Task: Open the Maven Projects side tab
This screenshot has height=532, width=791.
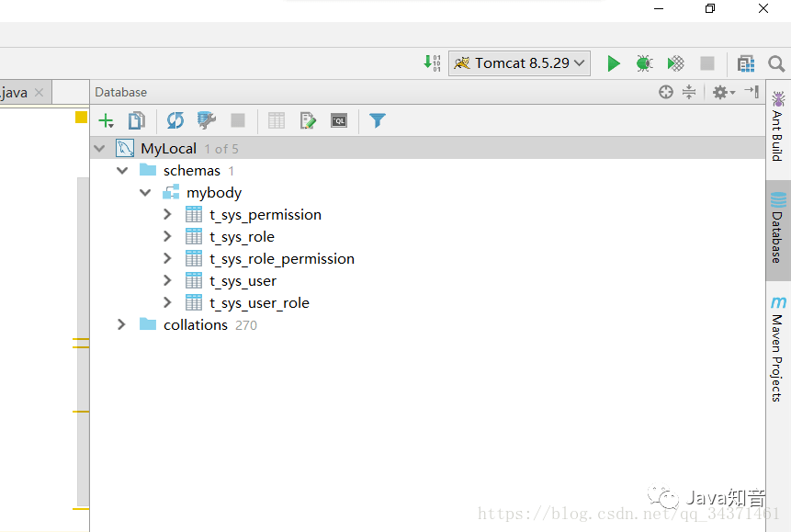Action: coord(778,347)
